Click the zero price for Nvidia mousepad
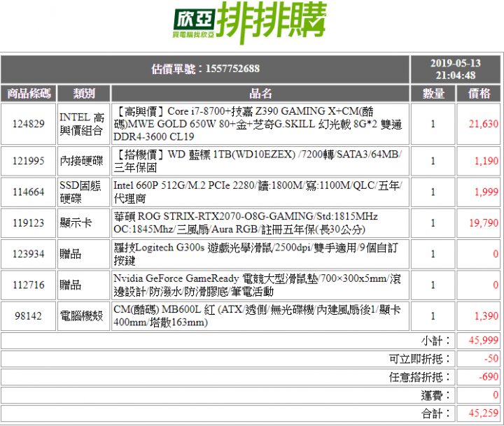The width and height of the screenshot is (504, 426). 496,285
